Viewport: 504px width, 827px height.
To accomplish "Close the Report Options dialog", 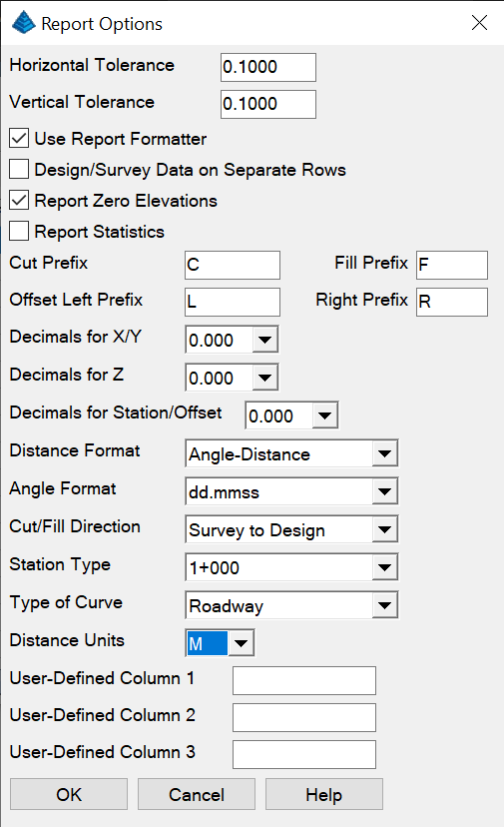I will tap(479, 23).
